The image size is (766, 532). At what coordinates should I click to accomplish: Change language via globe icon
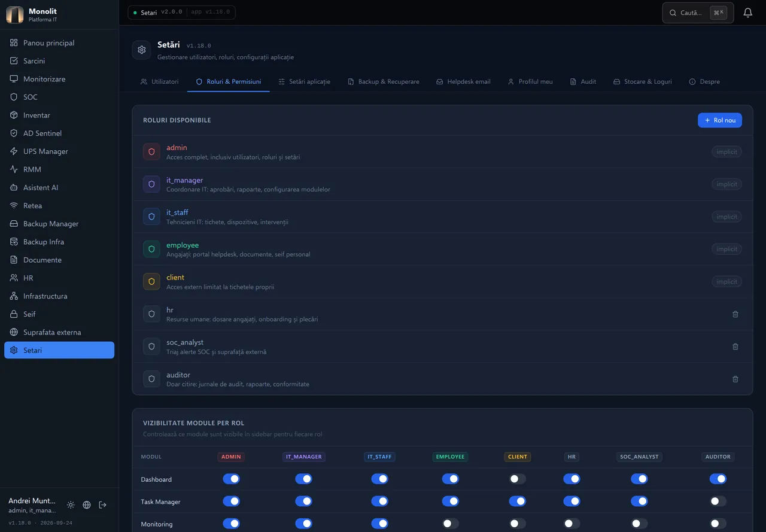[87, 505]
